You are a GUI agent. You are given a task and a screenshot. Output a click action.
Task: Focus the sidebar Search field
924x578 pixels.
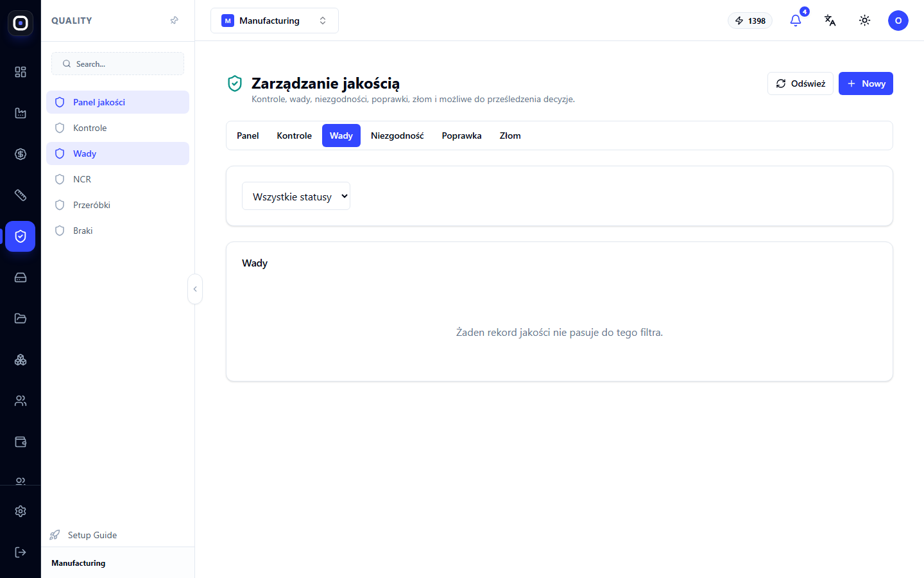117,64
